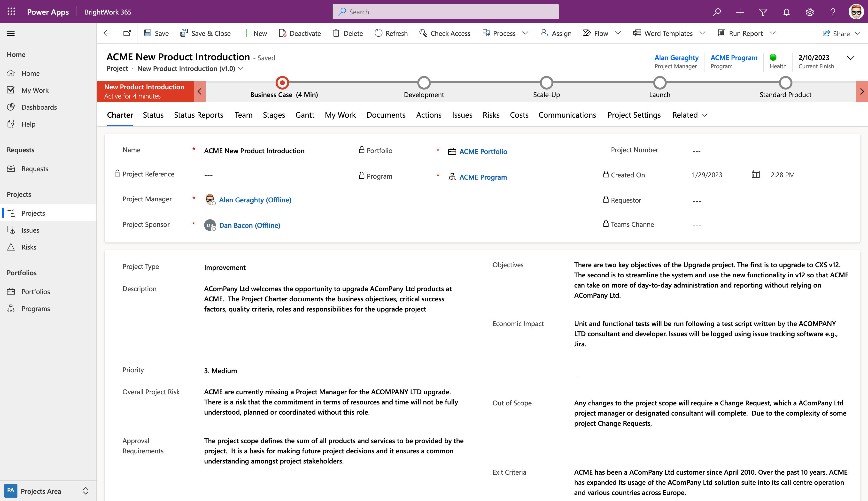Delete the project record
The image size is (868, 501).
(348, 33)
